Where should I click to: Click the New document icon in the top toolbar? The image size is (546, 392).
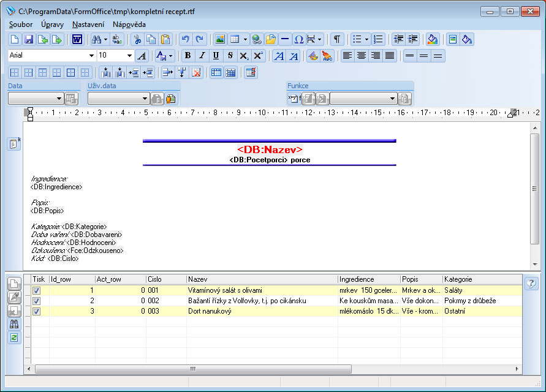click(15, 39)
